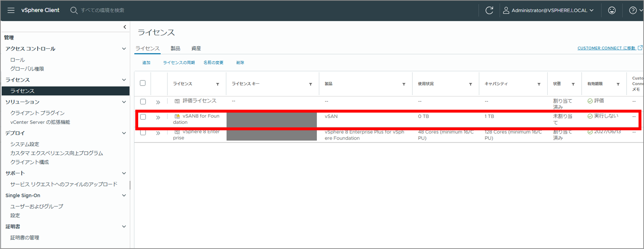The image size is (644, 249).
Task: Click the warning license icon of vSAN8
Action: click(177, 116)
